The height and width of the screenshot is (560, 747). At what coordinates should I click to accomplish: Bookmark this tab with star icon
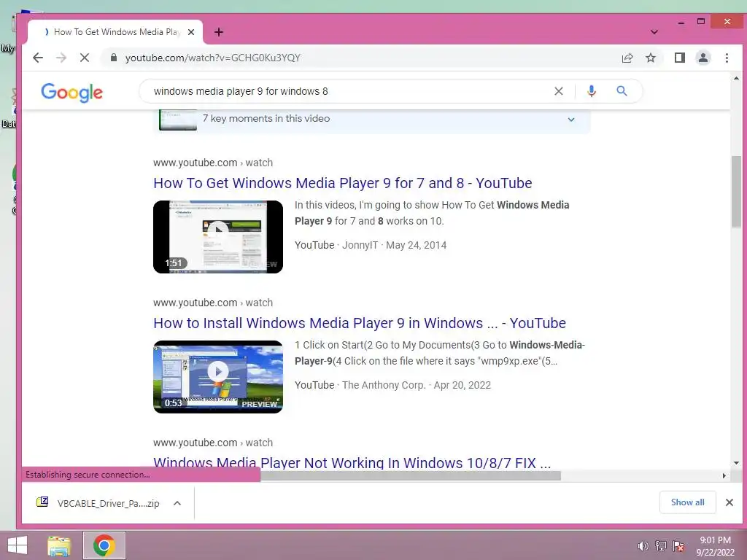pyautogui.click(x=651, y=58)
